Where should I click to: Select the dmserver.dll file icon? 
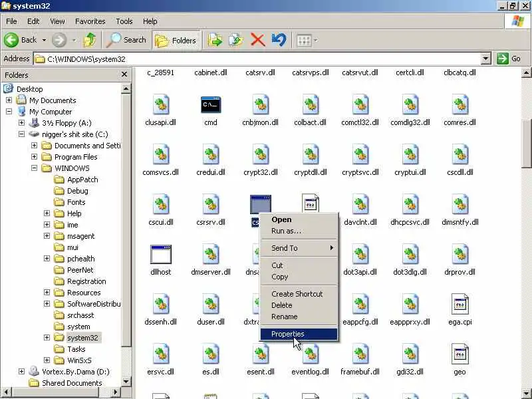(211, 254)
